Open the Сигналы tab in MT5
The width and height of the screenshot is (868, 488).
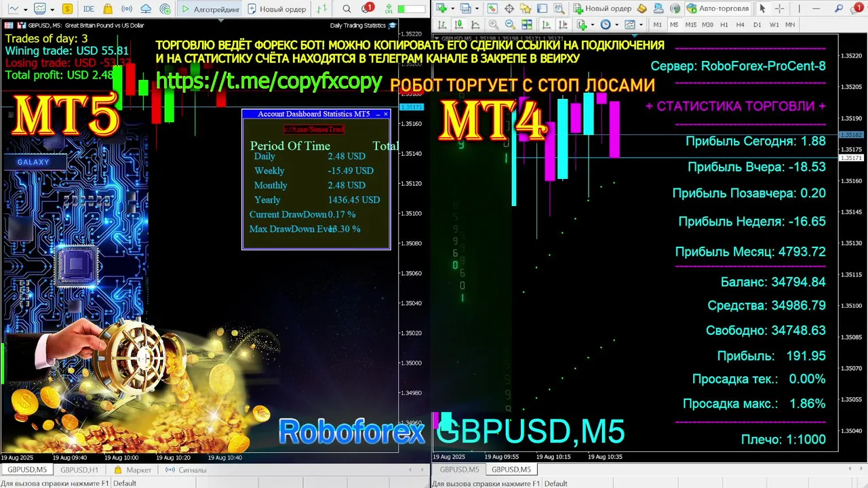click(186, 470)
